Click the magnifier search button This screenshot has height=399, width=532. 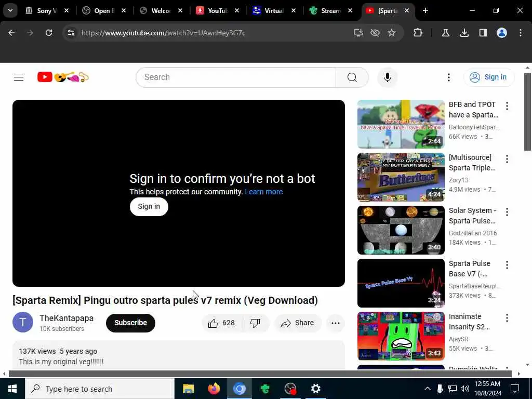pyautogui.click(x=352, y=77)
